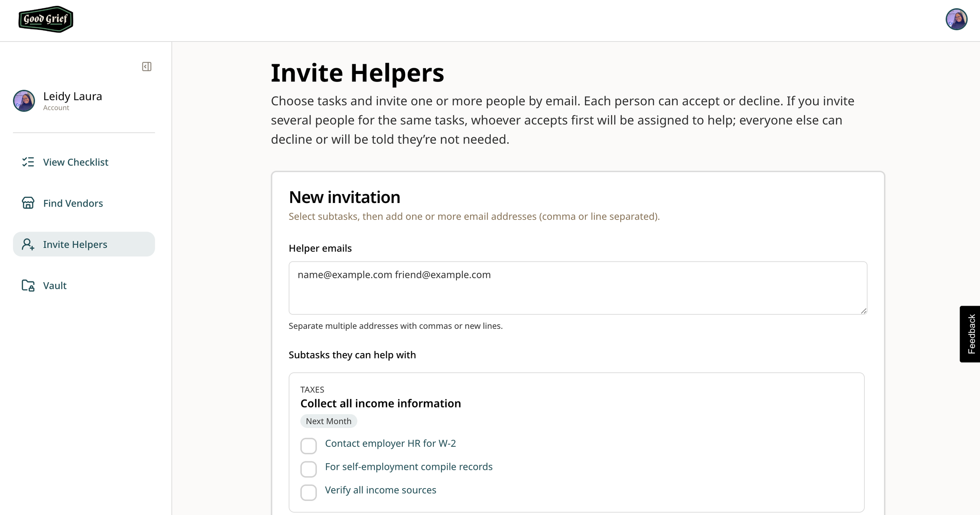Viewport: 980px width, 515px height.
Task: Click the Invite Helpers person-plus icon
Action: click(x=28, y=244)
